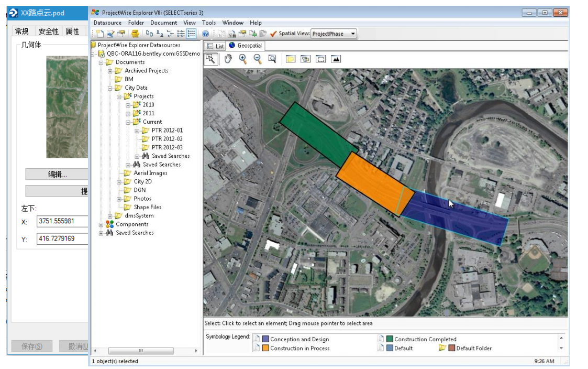Click the yellow stacked-folders toolbar icon

point(136,34)
